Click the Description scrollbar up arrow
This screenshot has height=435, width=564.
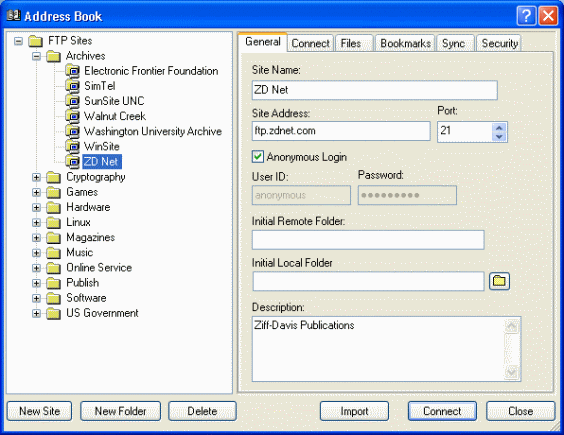pyautogui.click(x=511, y=326)
